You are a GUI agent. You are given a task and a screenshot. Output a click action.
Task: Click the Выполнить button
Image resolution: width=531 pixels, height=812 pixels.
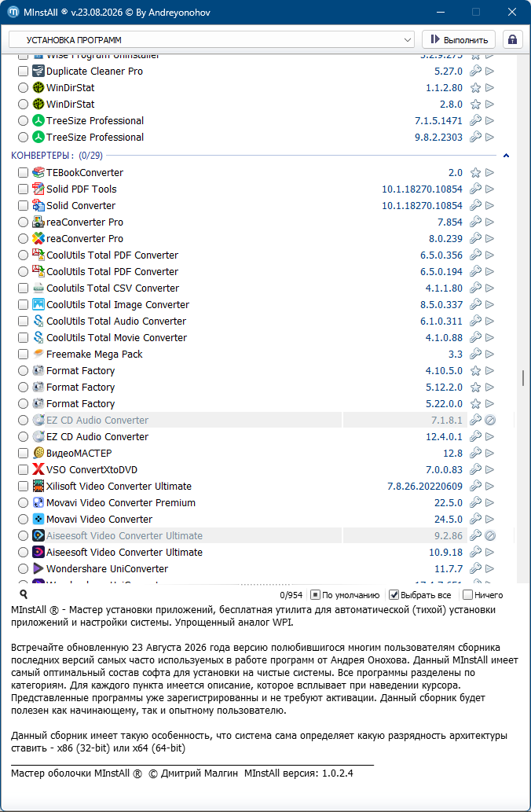459,40
